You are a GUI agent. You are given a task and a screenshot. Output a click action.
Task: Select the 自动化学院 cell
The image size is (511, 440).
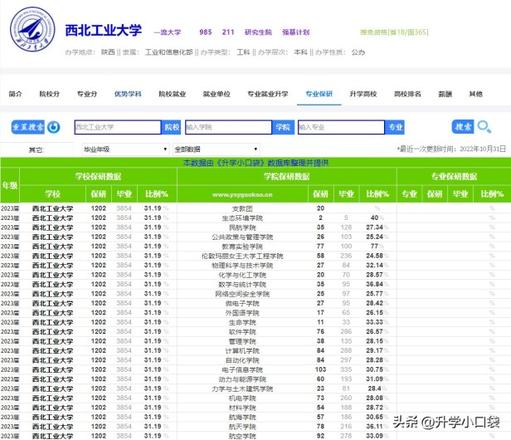pyautogui.click(x=242, y=360)
